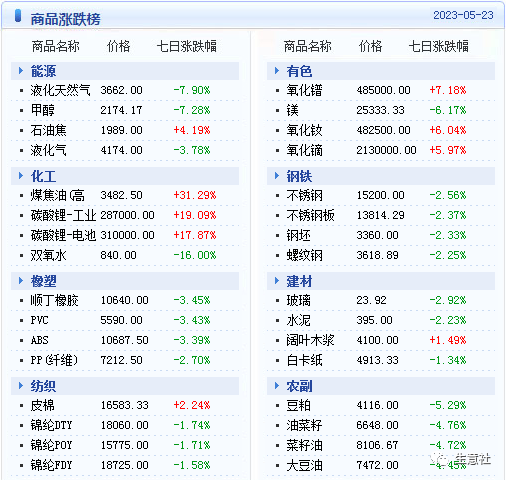Viewport: 506px width, 480px height.
Task: Select the 油菜籽 commodity
Action: (x=304, y=425)
